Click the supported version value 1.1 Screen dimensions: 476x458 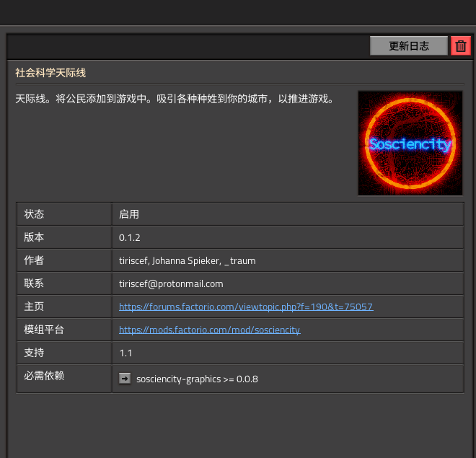pos(125,353)
